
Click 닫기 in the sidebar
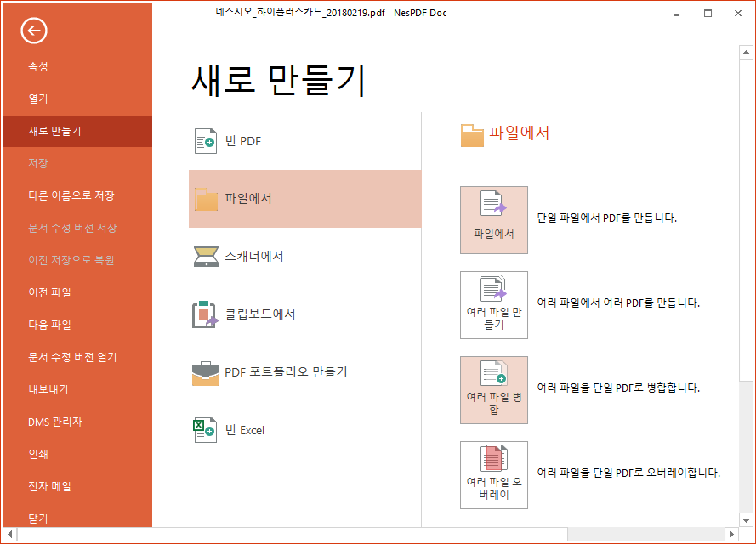point(38,518)
